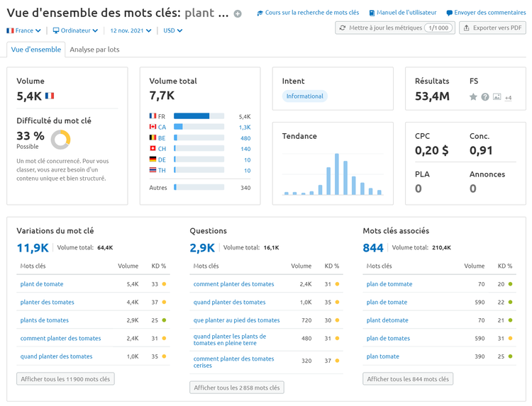Viewport: 532px width, 406px height.
Task: Click the BE volume value 480
Action: 245,138
